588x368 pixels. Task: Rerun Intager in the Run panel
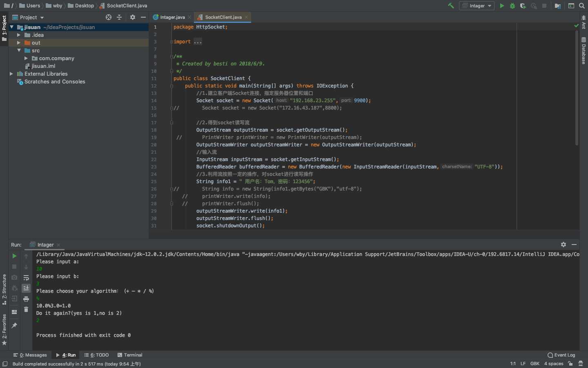coord(14,256)
